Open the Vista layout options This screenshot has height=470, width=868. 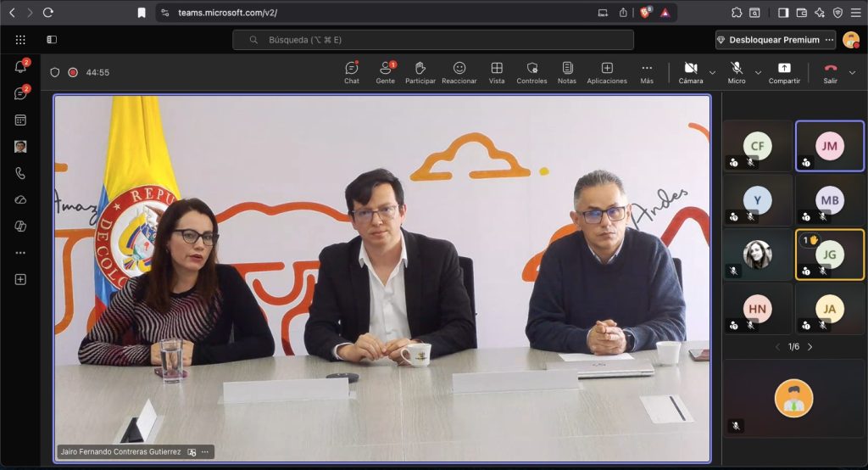coord(497,72)
